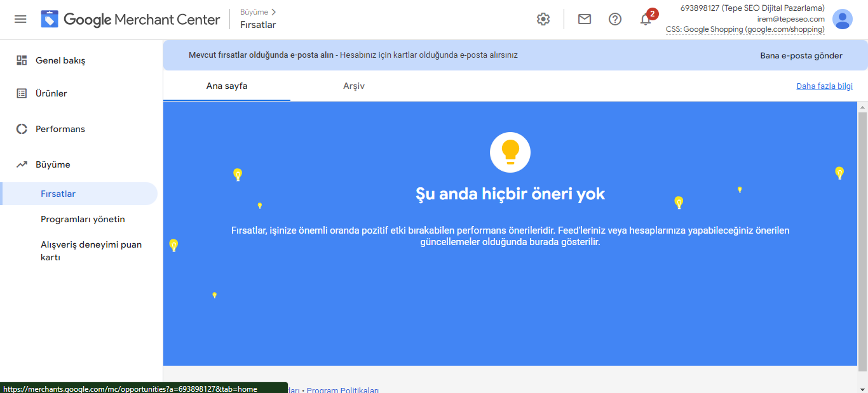Click the user account avatar
Image resolution: width=868 pixels, height=393 pixels.
tap(842, 19)
